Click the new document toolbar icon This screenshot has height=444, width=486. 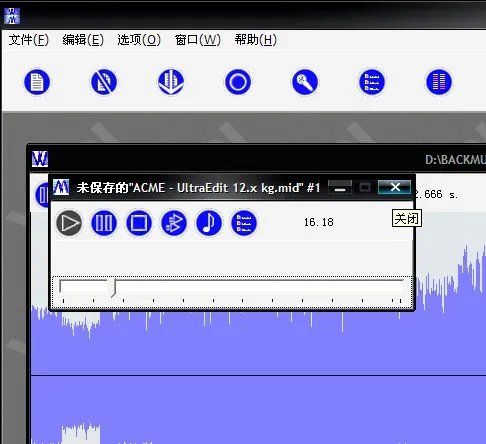point(37,82)
